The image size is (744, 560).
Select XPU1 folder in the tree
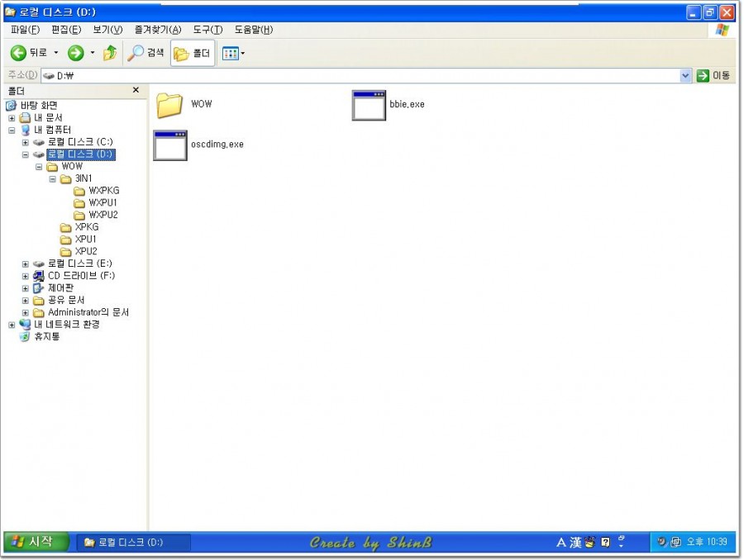85,240
